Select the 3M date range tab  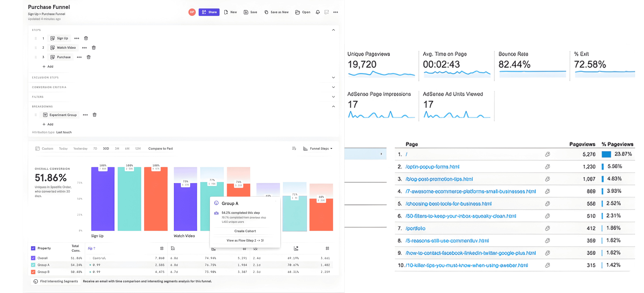pyautogui.click(x=117, y=148)
